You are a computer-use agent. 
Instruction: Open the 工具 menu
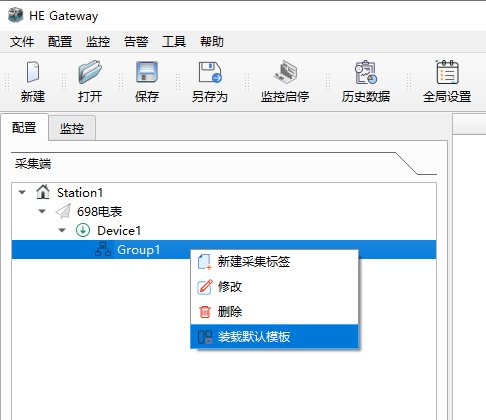tap(174, 42)
